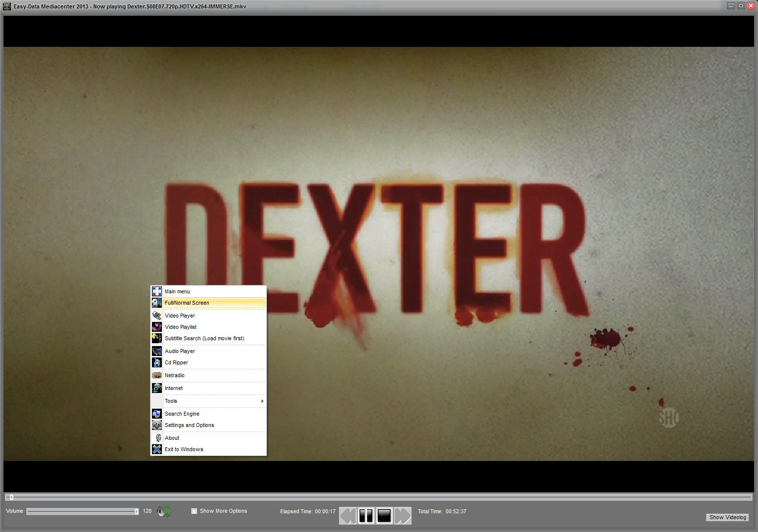The height and width of the screenshot is (532, 758).
Task: Click the Netradio icon
Action: point(157,375)
